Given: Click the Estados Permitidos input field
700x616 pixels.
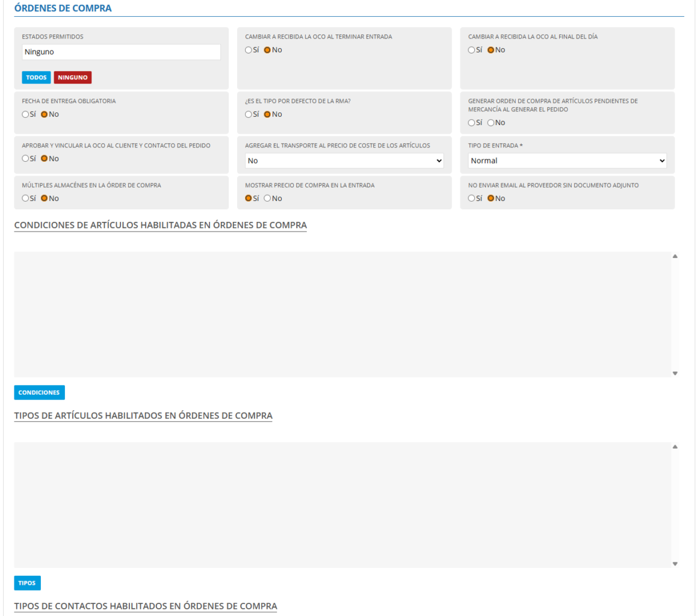Looking at the screenshot, I should [x=121, y=52].
